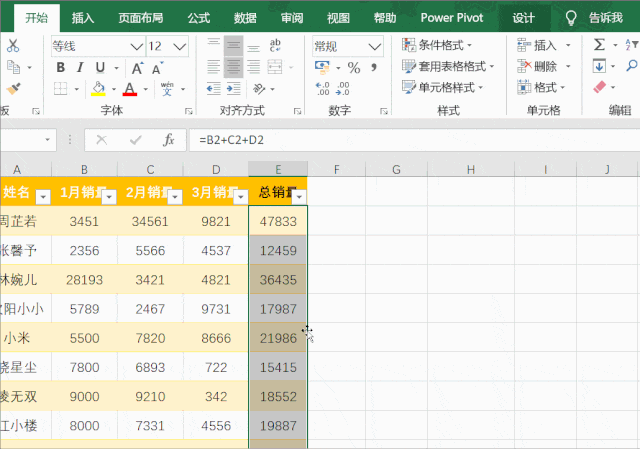Align text right
640x449 pixels.
click(x=253, y=67)
